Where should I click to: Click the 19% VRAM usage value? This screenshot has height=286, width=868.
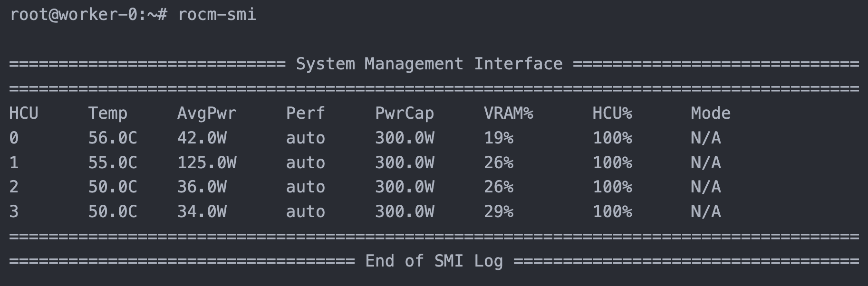[x=498, y=138]
